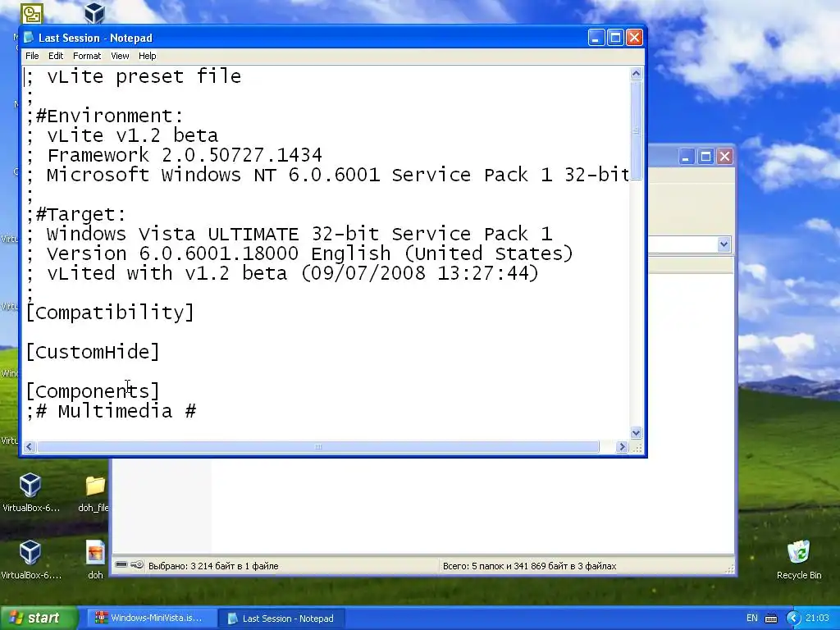Screen dimensions: 840x630
Task: Click the vertical scrollbar thumb in Notepad
Action: point(636,130)
